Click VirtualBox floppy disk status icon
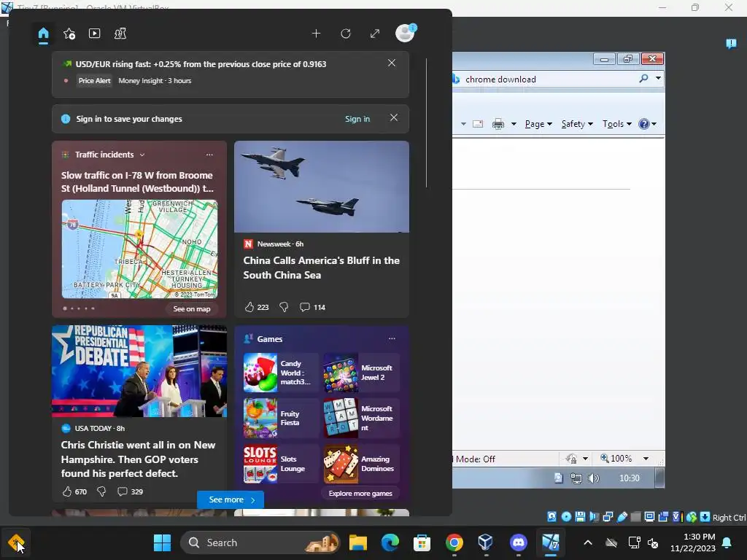Screen dimensions: 747x560 [580, 517]
